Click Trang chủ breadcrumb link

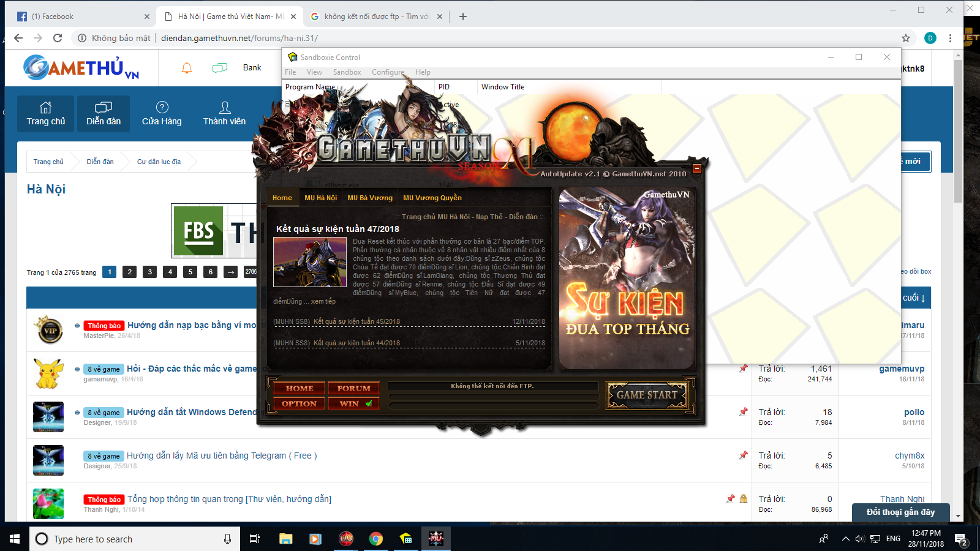[48, 162]
